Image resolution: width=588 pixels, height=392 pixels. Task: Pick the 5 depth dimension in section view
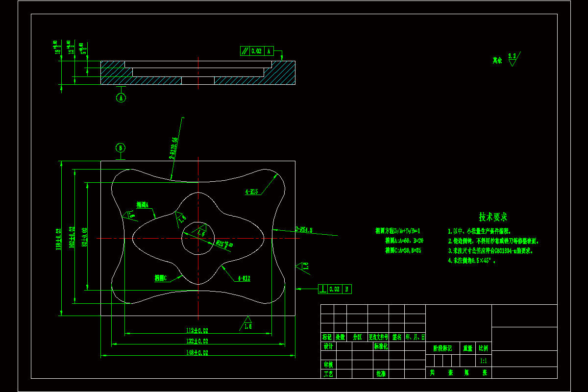pos(84,48)
